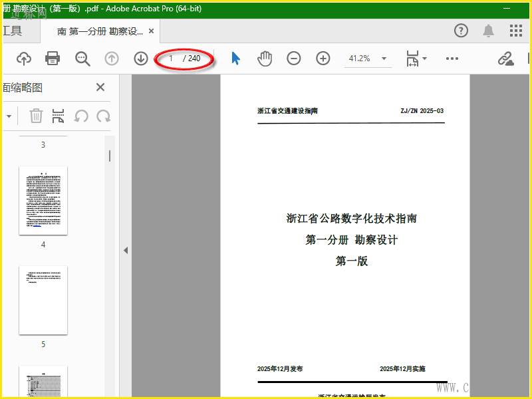Select page 6 thumbnail at bottom
The image size is (532, 399).
[43, 381]
